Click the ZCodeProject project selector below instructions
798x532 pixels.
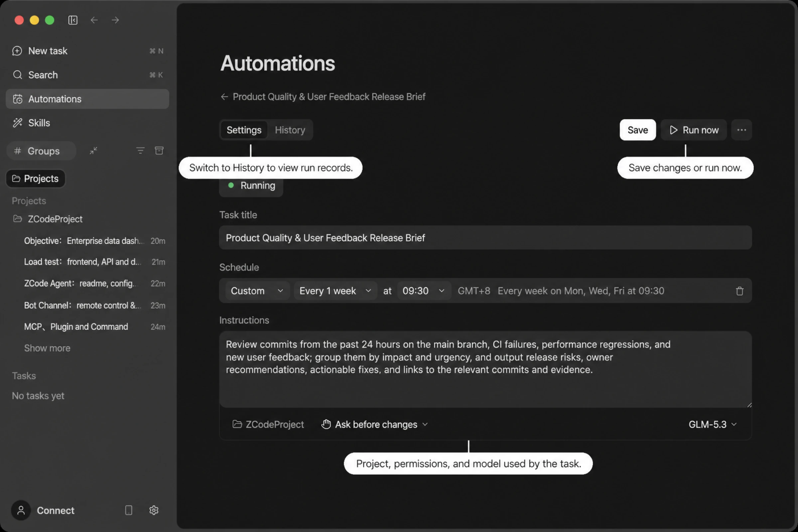[x=268, y=425]
